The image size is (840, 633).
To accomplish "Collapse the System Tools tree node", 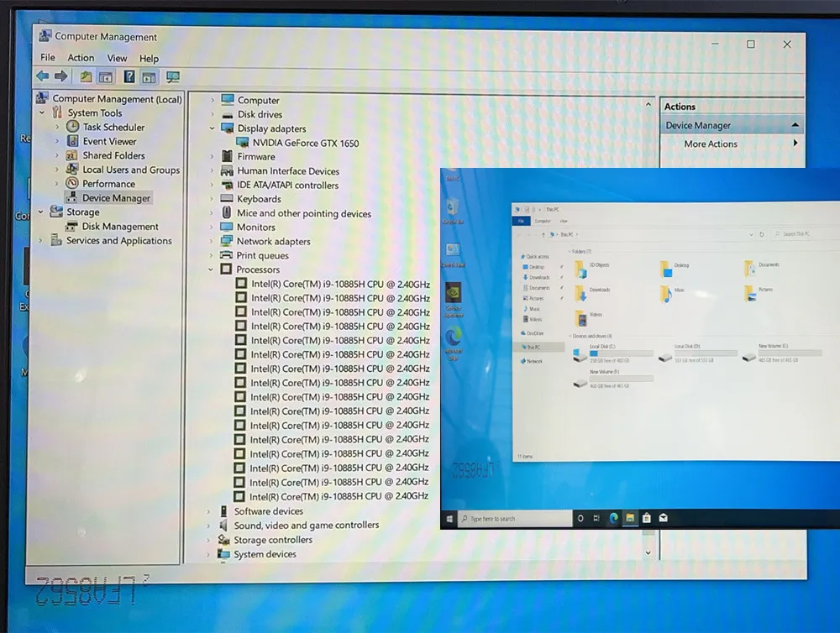I will click(42, 112).
